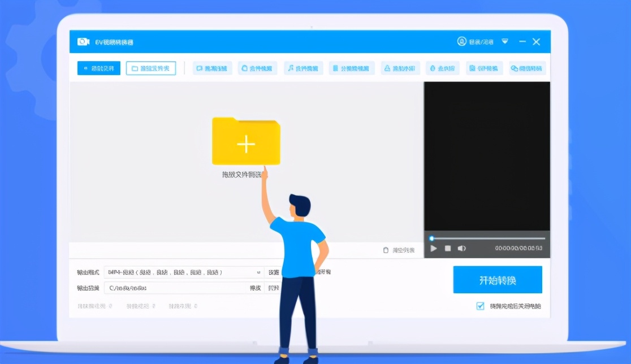Select the split video toolbar icon
The image size is (631, 364).
pos(352,68)
